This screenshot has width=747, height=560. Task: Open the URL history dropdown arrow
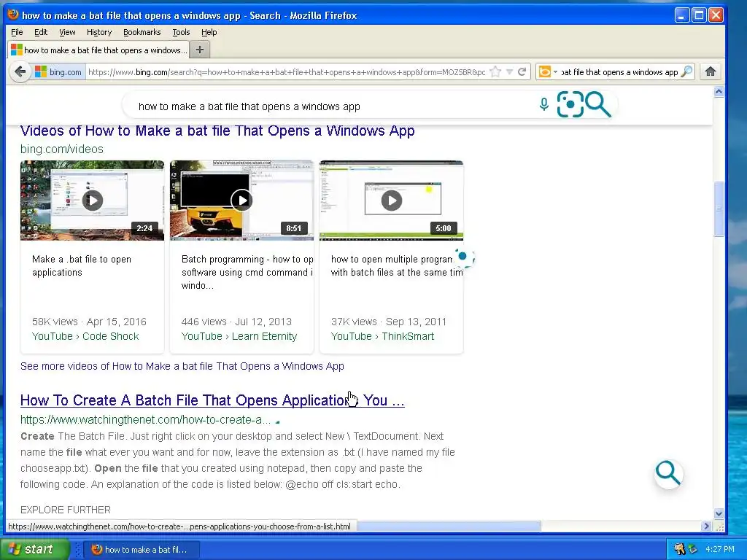point(509,72)
